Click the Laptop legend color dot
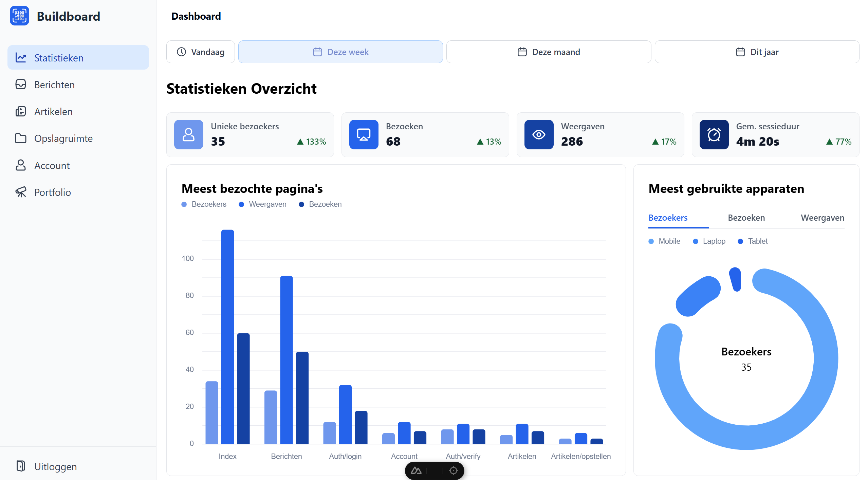This screenshot has height=480, width=868. 696,241
